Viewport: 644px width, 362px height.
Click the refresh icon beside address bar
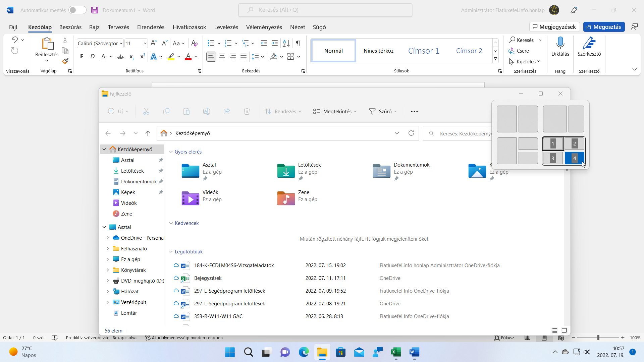411,133
